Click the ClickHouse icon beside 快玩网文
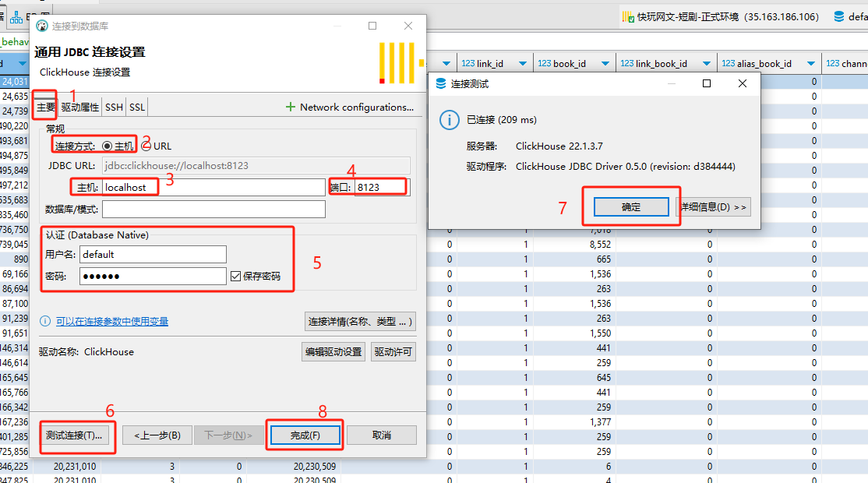This screenshot has width=868, height=483. [628, 16]
